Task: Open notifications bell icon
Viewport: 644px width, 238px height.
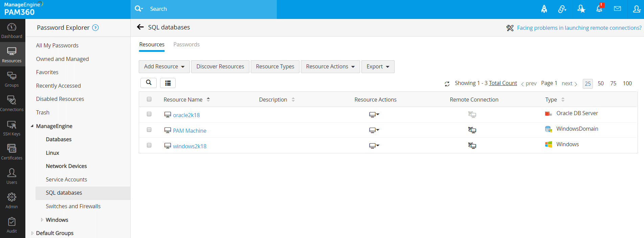Action: point(599,9)
